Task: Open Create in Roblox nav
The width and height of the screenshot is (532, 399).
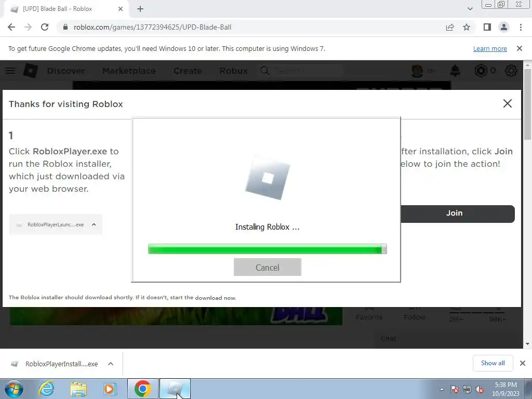Action: tap(188, 71)
